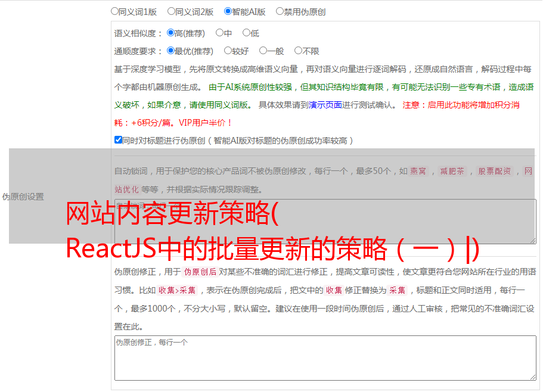Click the 收集>采集 example tag

[177, 290]
